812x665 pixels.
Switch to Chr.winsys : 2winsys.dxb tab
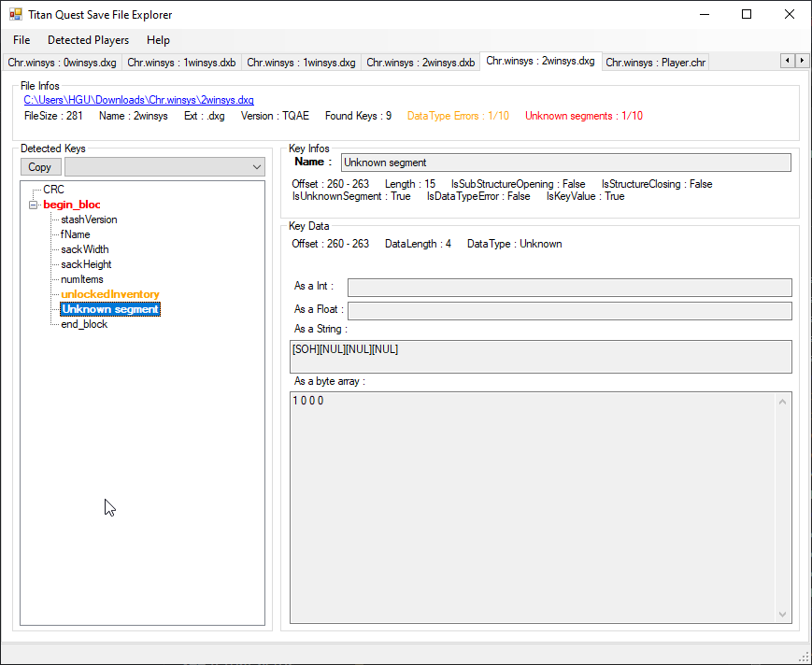[420, 63]
